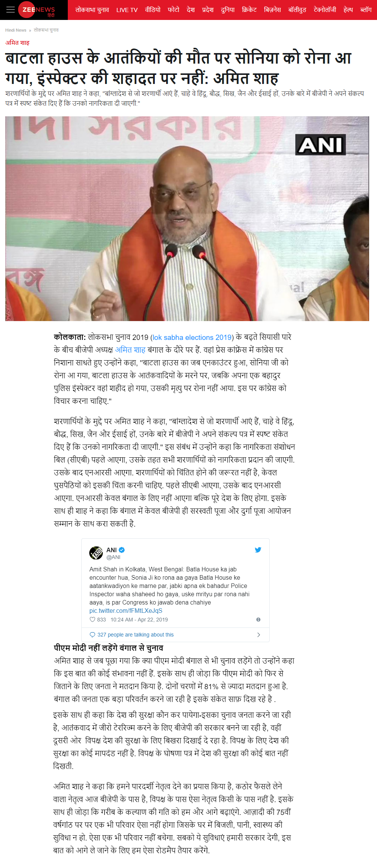Like the tweet via heart icon
This screenshot has height=868, width=377.
[92, 619]
